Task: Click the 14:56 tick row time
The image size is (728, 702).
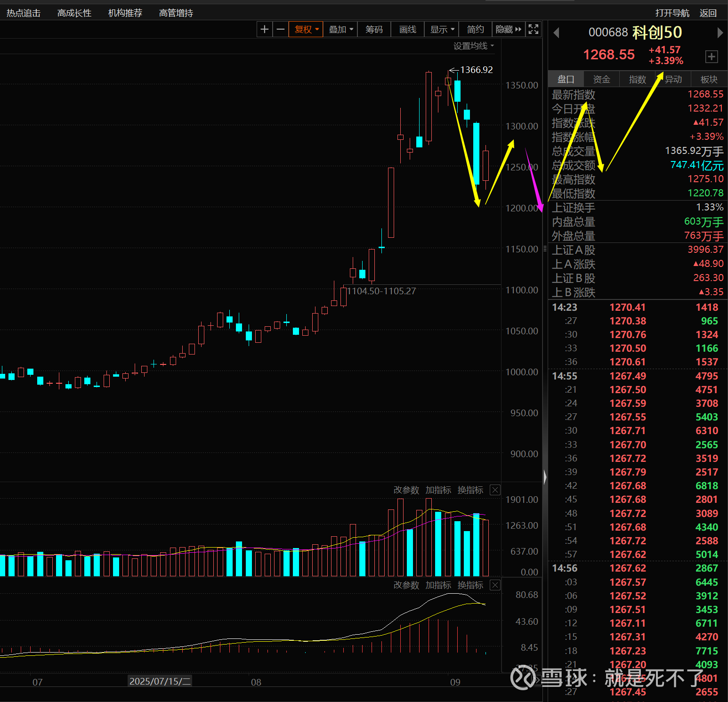Action: tap(565, 568)
